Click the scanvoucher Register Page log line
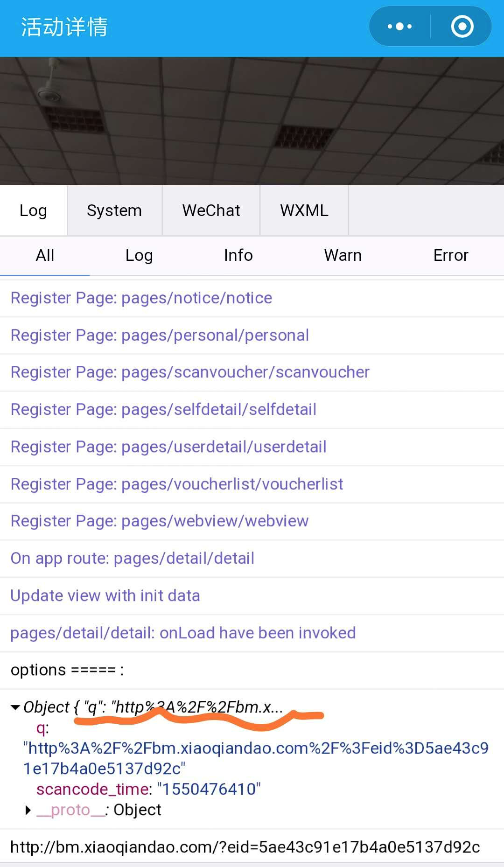504x867 pixels. (x=190, y=372)
